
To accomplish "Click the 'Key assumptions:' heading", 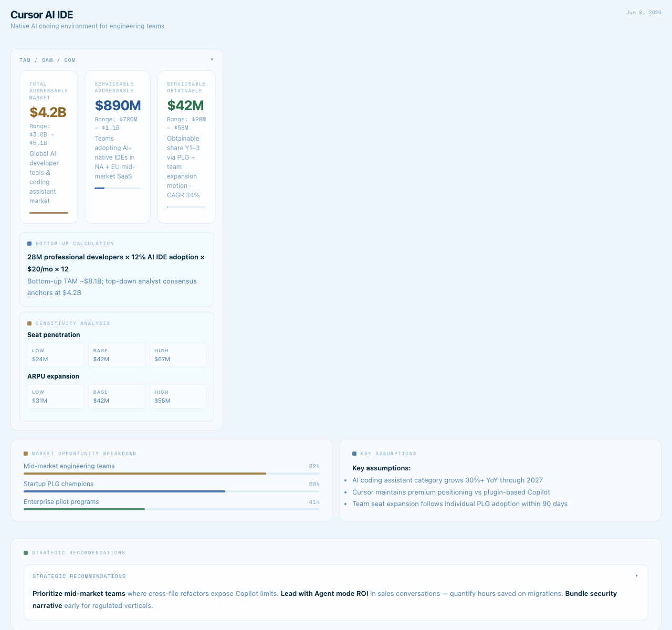I will point(381,468).
